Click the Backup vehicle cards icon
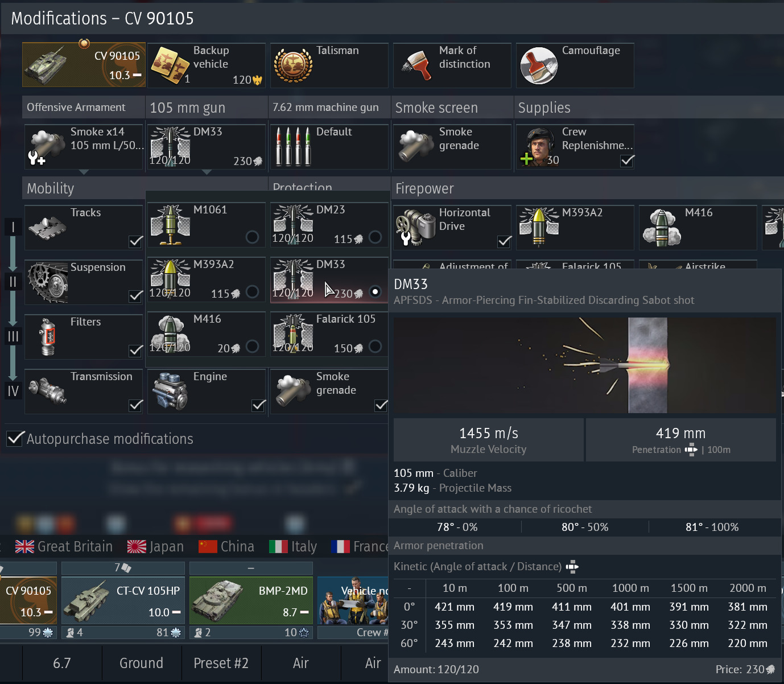Viewport: 784px width, 684px height. pyautogui.click(x=170, y=66)
